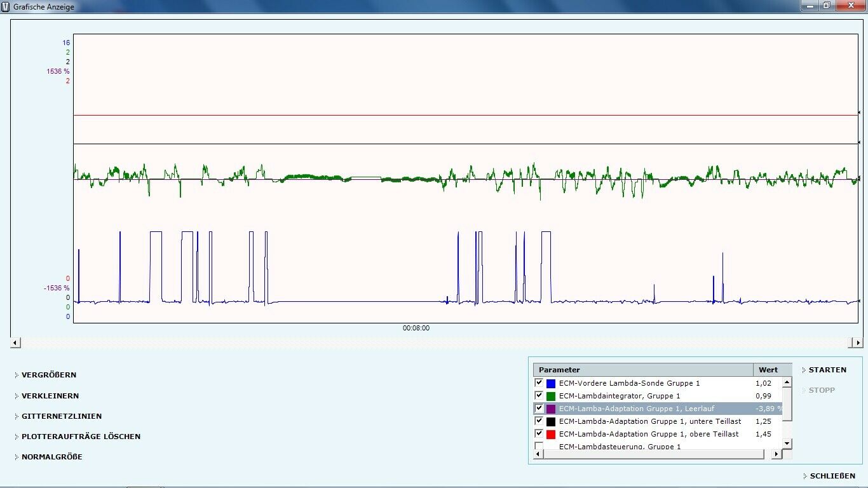Enable the ECM-Lambdasteuerung Gruppe 1 checkbox
Viewport: 868px width, 488px height.
(539, 446)
